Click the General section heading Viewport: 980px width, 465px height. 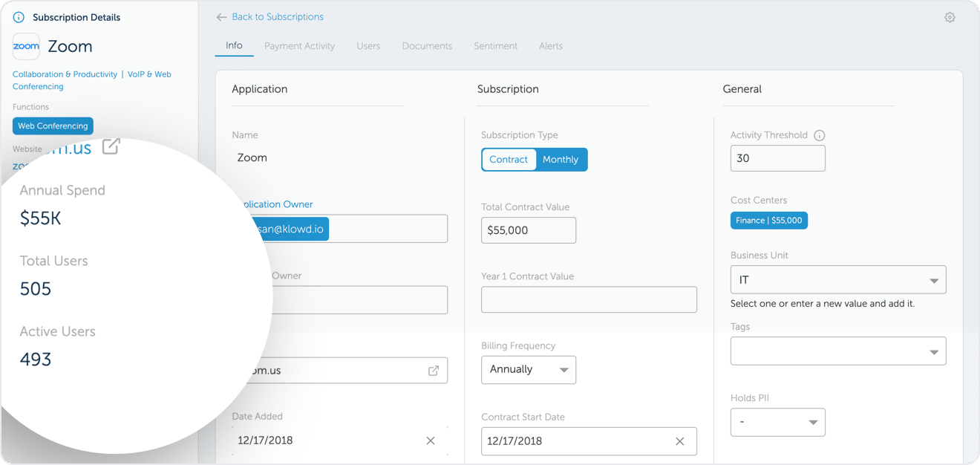click(742, 89)
